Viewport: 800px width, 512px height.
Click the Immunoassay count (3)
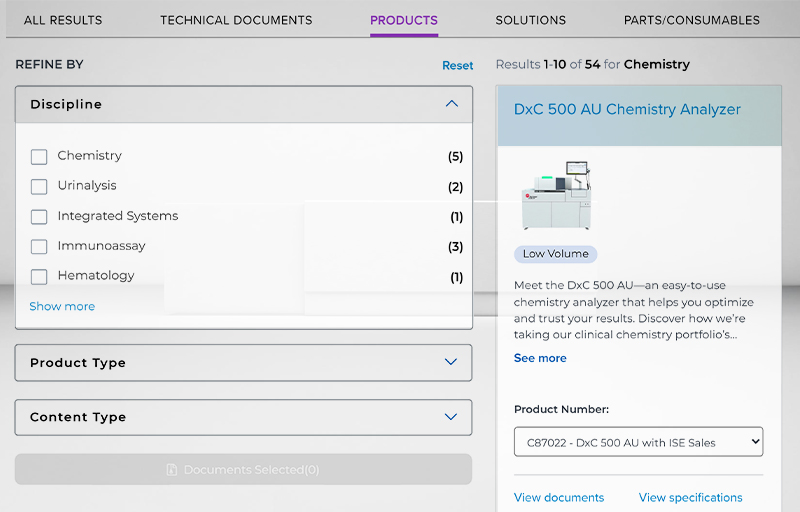pos(456,247)
